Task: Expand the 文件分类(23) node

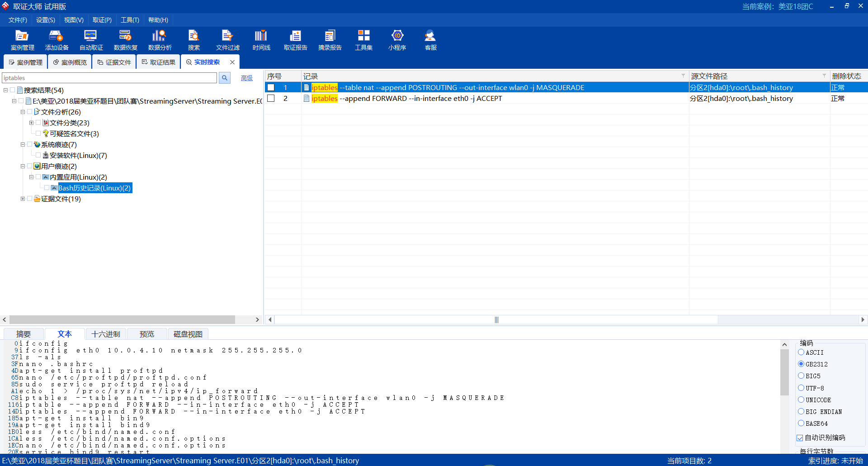Action: (x=31, y=123)
